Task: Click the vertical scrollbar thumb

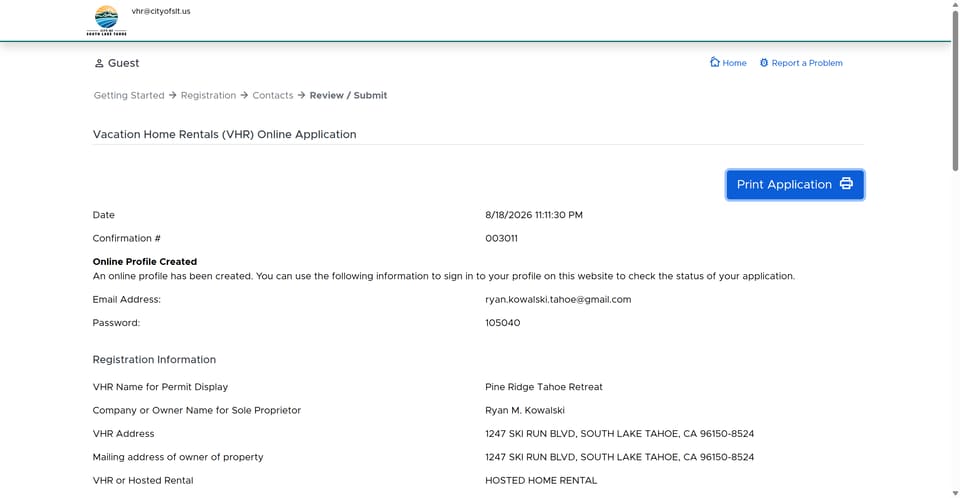Action: 955,91
